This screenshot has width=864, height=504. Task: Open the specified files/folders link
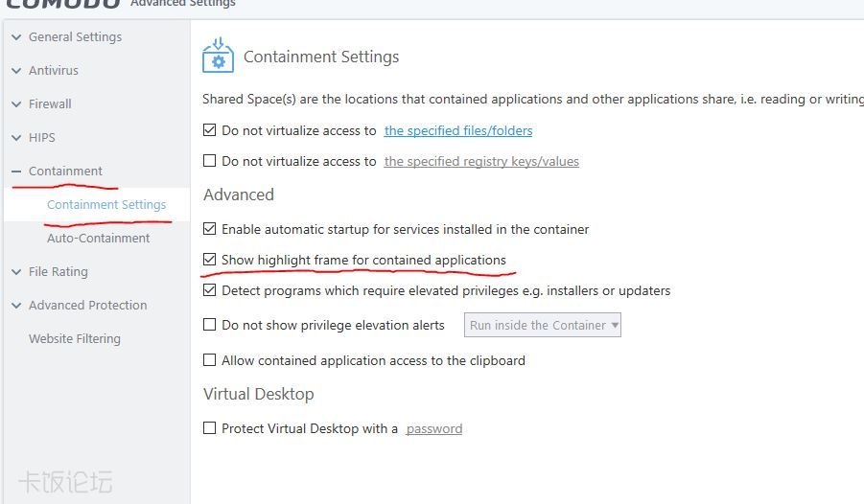458,131
